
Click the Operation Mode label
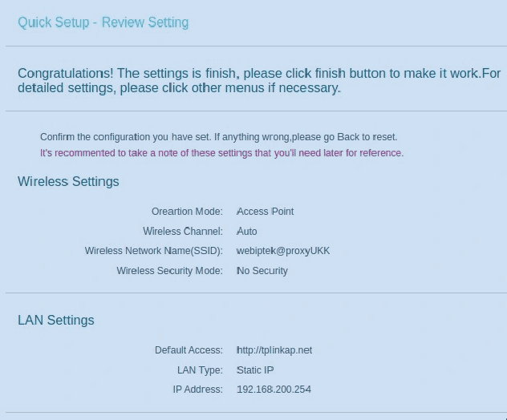(187, 212)
